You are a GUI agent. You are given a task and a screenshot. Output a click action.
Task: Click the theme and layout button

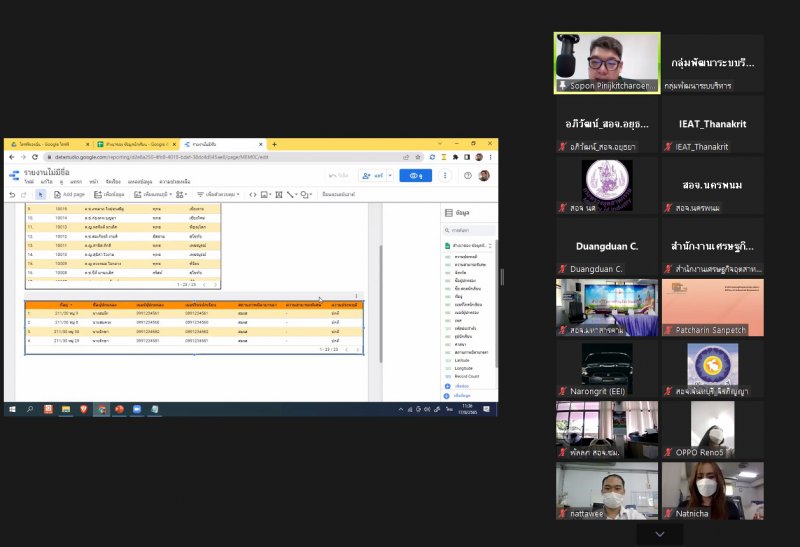(x=338, y=194)
